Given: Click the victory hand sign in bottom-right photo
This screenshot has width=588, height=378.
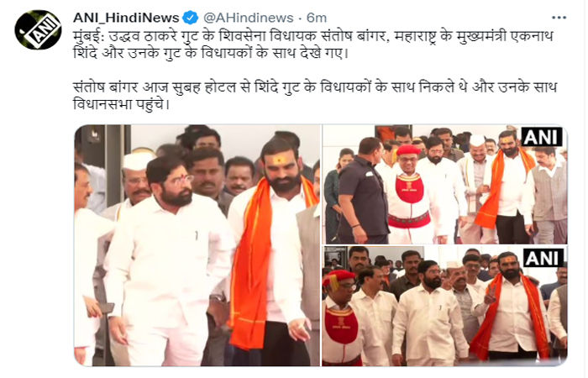Looking at the screenshot, I should [x=490, y=294].
